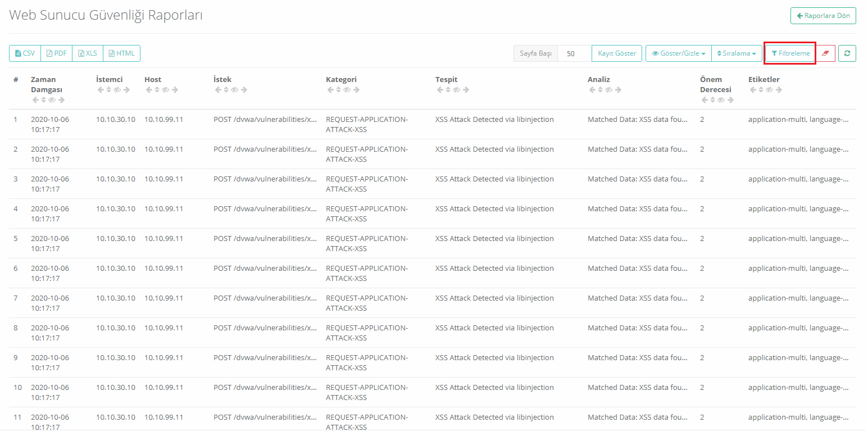Move Etiketler column right
The width and height of the screenshot is (868, 436).
click(x=779, y=90)
